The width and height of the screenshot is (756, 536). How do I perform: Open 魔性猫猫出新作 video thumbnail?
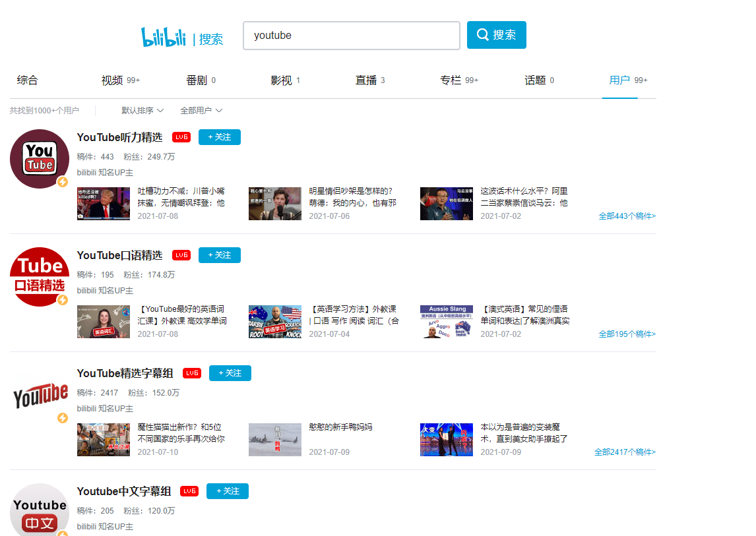[x=104, y=440]
